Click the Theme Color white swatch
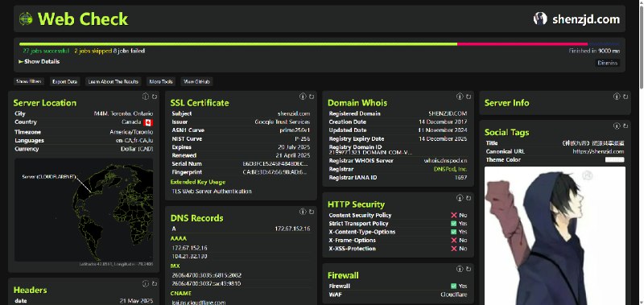The height and width of the screenshot is (305, 644). click(x=614, y=159)
